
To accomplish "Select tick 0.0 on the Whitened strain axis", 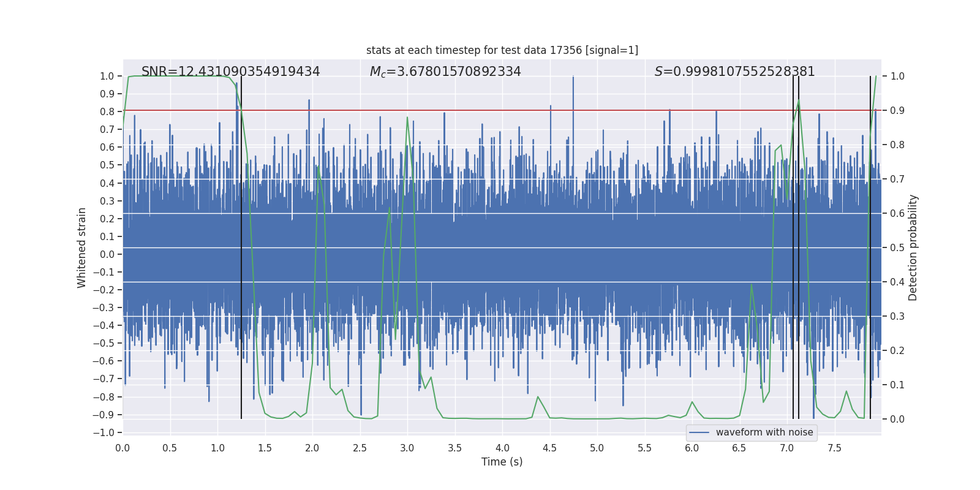I will pos(107,254).
